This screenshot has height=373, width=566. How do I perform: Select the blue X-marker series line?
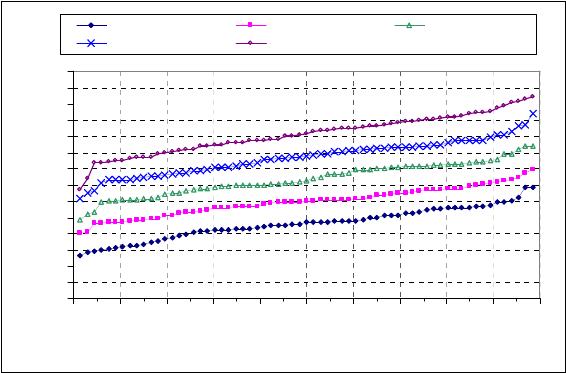[x=306, y=156]
